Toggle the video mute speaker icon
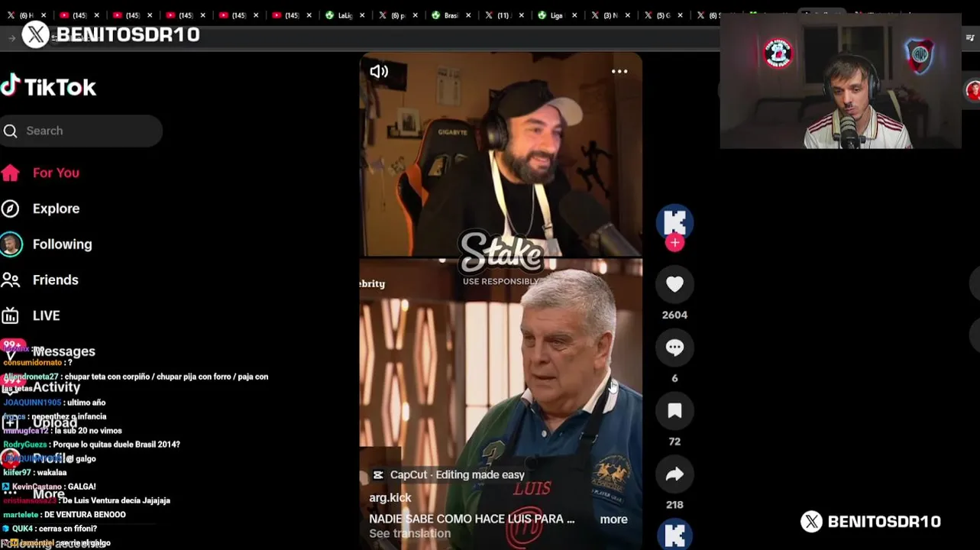The width and height of the screenshot is (980, 550). pos(379,72)
